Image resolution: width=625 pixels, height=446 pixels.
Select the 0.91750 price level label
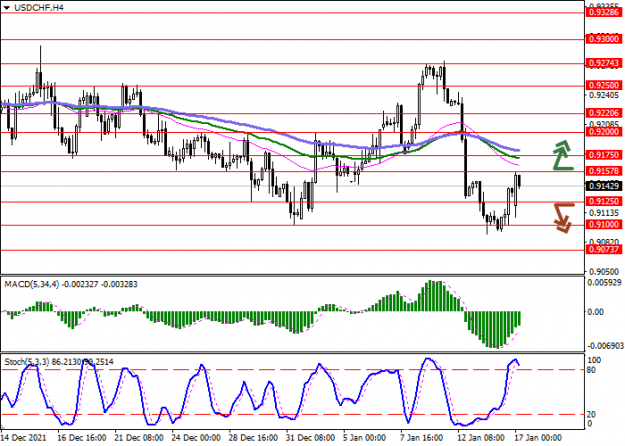click(x=604, y=155)
